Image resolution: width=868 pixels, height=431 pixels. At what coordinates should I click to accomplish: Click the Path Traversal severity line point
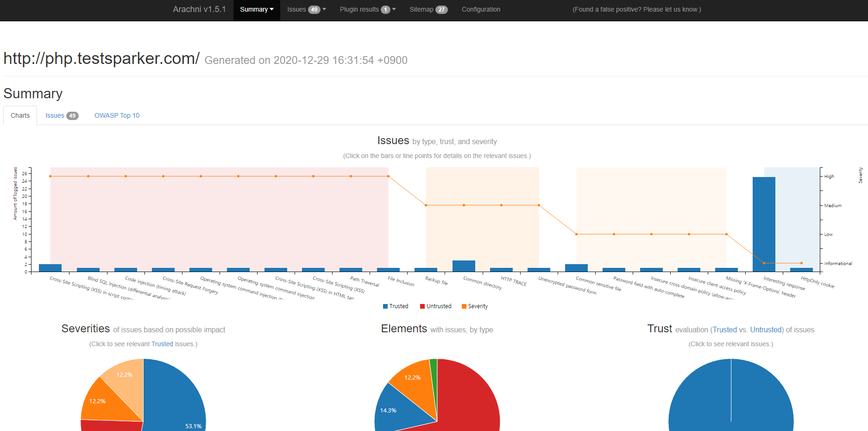coord(351,176)
